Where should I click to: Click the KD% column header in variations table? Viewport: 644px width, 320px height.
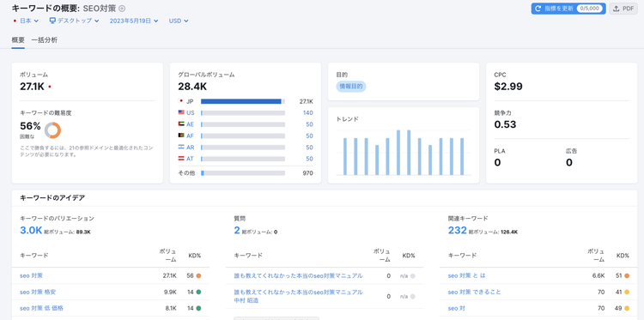(x=195, y=256)
